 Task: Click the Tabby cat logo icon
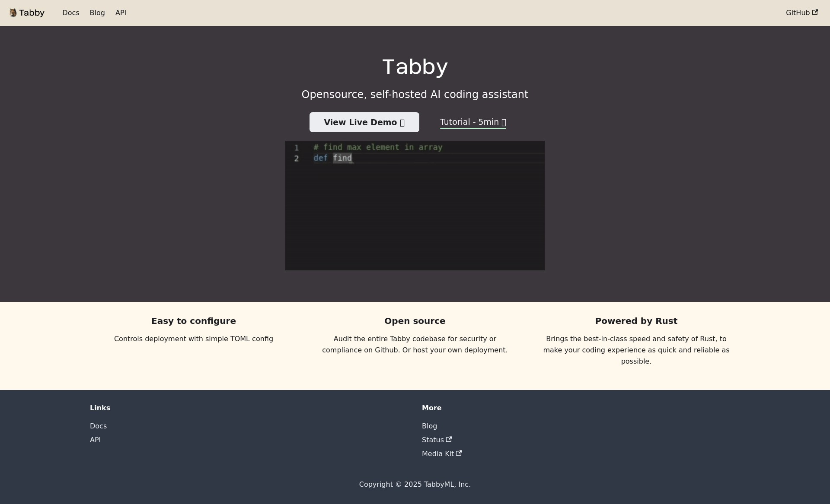[x=13, y=13]
